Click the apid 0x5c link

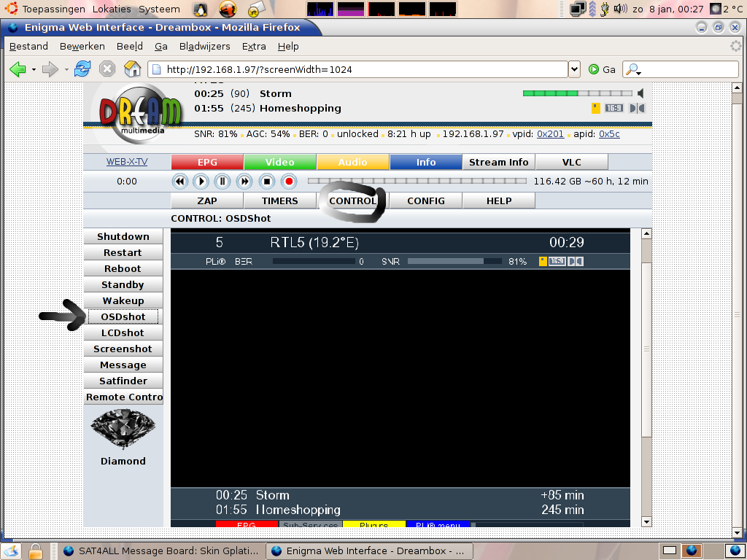[x=609, y=134]
